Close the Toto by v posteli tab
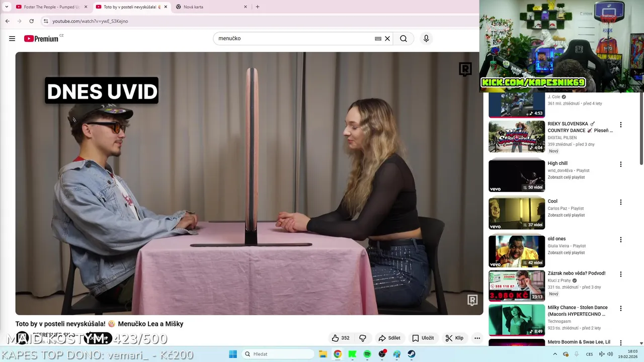The height and width of the screenshot is (362, 644). coord(166,7)
